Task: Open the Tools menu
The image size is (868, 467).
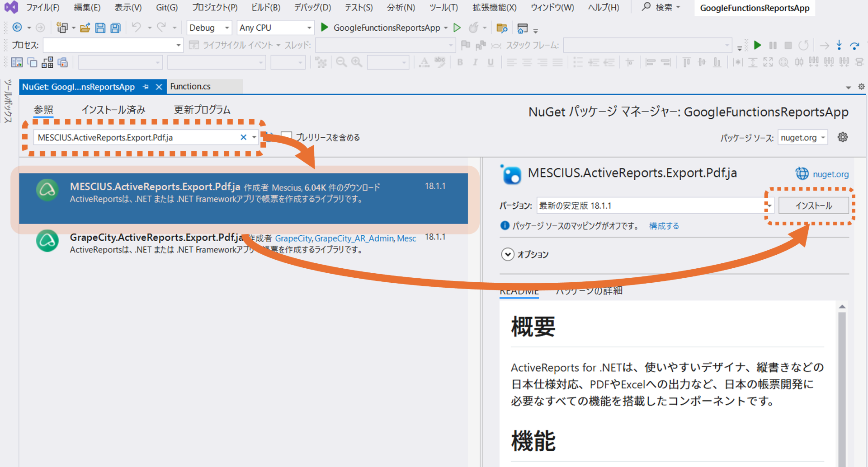Action: click(443, 7)
